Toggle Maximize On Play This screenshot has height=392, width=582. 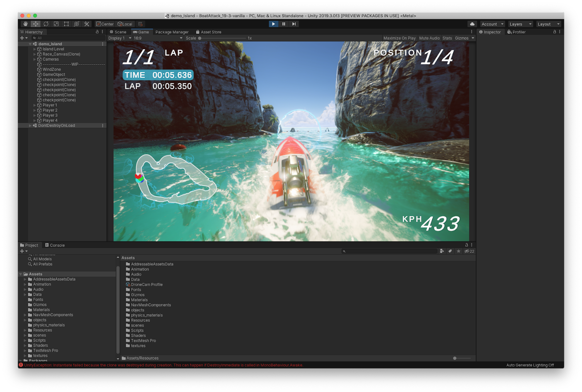coord(399,38)
